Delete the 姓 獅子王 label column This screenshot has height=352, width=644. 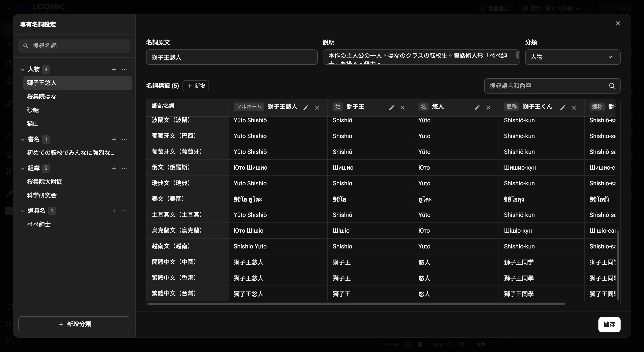click(x=402, y=108)
